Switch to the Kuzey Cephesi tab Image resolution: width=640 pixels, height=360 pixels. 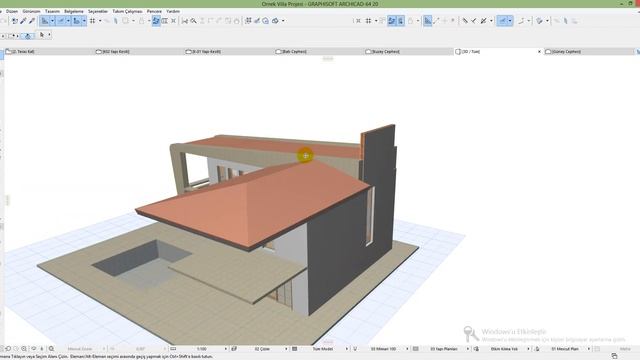point(408,52)
